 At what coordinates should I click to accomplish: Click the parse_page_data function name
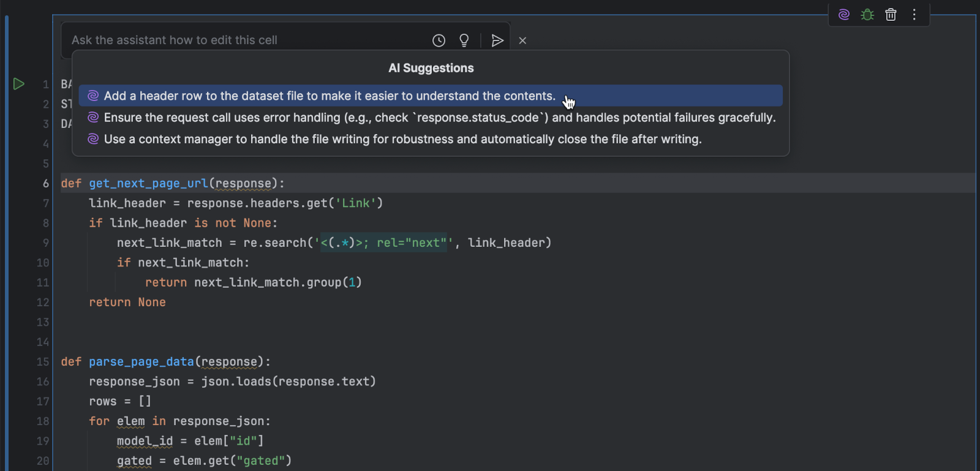tap(141, 362)
